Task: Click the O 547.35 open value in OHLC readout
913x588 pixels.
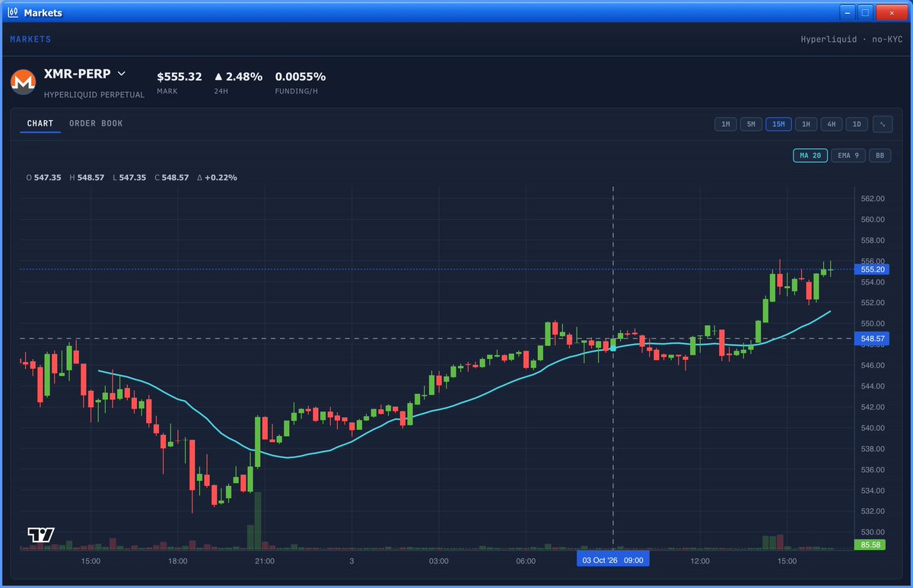Action: coord(43,177)
